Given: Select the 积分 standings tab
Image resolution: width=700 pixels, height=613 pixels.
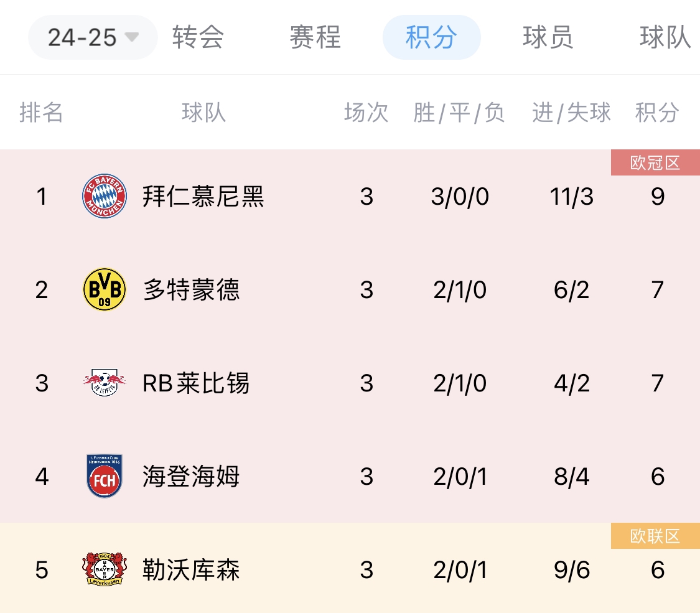Looking at the screenshot, I should pos(432,37).
